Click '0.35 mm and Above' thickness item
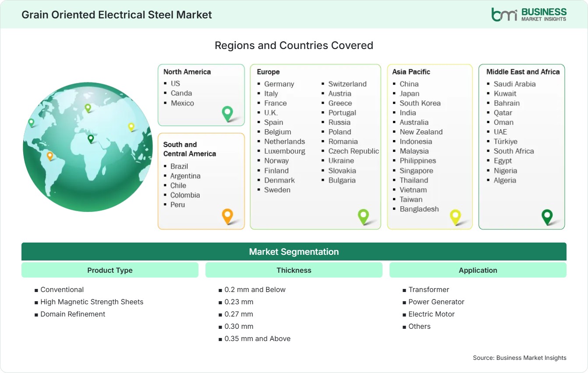Image resolution: width=588 pixels, height=373 pixels. coord(258,338)
